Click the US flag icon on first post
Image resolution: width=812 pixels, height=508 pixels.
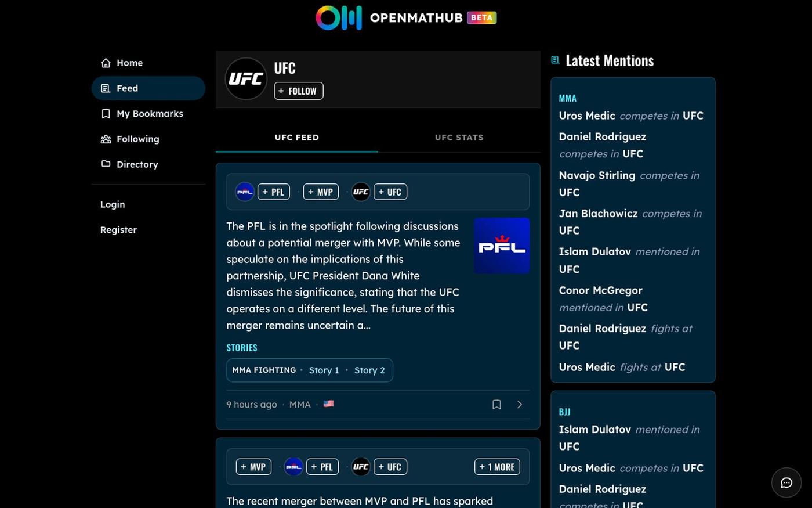click(328, 403)
